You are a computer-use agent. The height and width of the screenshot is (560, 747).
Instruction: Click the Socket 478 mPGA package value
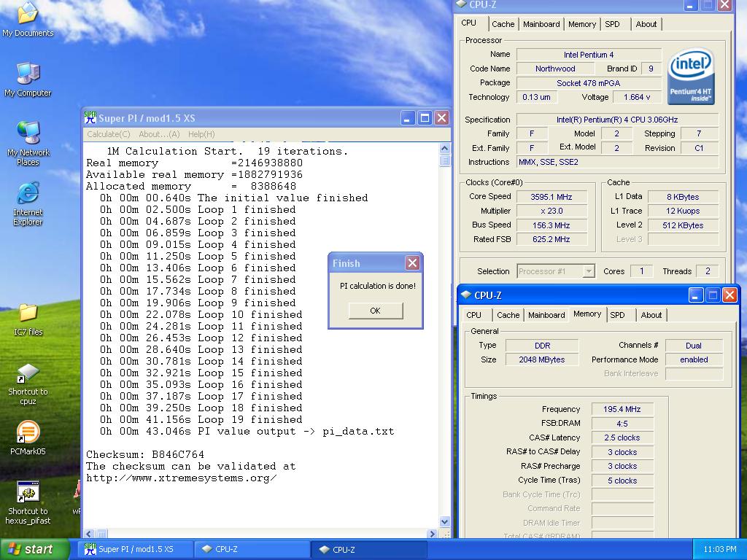click(x=589, y=83)
